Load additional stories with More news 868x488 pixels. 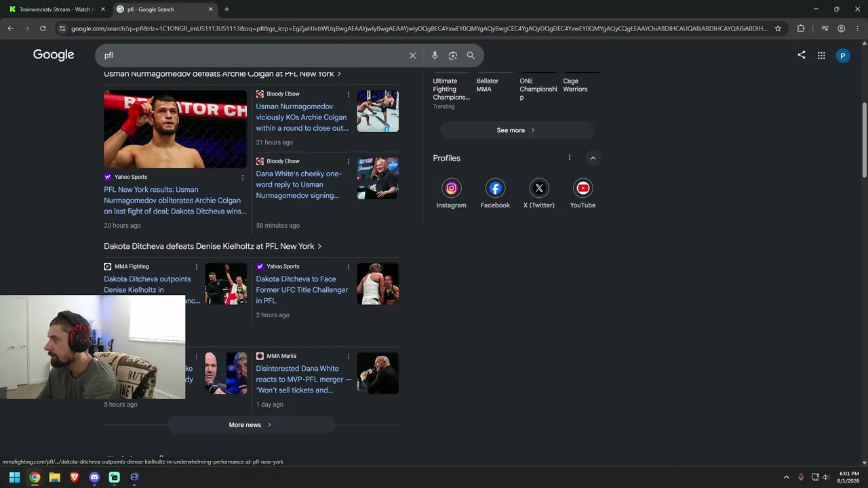(251, 425)
